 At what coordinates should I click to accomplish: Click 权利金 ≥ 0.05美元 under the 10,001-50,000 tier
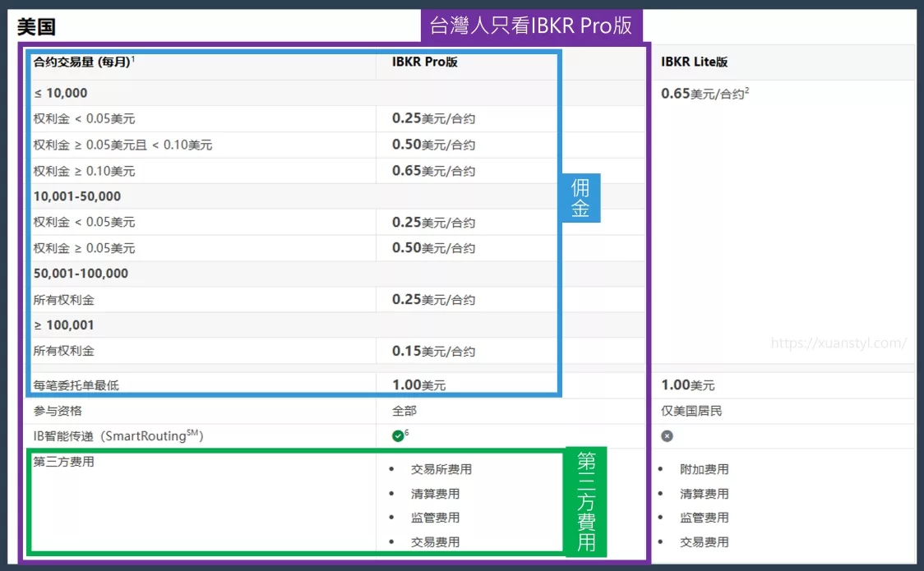point(85,248)
